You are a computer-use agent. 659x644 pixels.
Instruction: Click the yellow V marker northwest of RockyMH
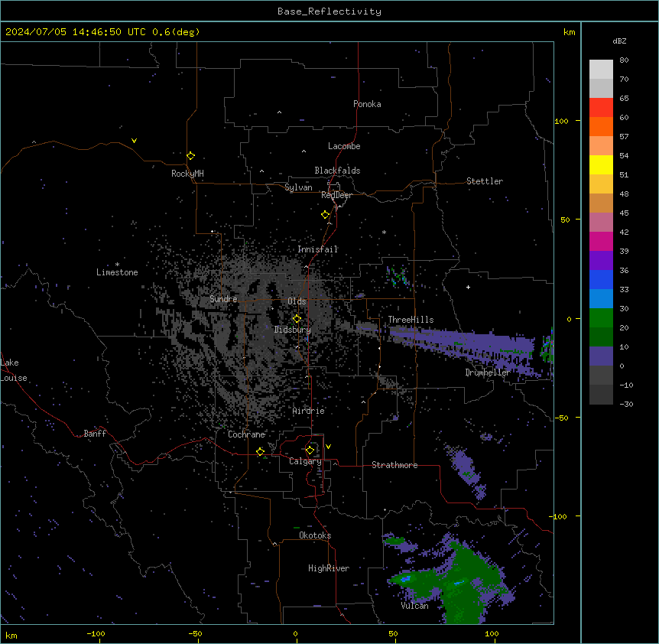pyautogui.click(x=134, y=141)
